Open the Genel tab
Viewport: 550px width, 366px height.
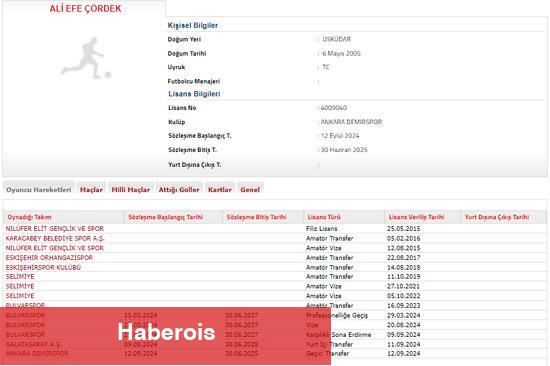point(250,189)
